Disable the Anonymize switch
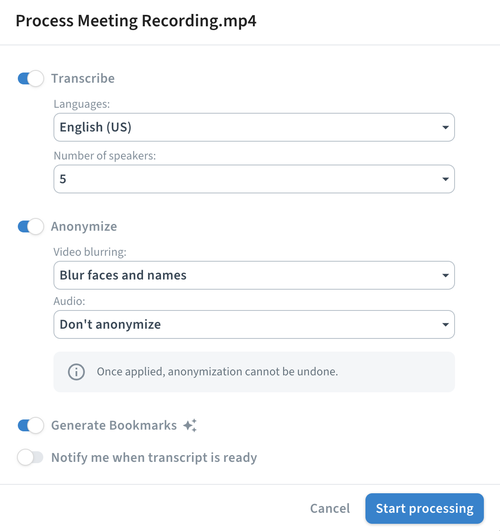 tap(30, 226)
